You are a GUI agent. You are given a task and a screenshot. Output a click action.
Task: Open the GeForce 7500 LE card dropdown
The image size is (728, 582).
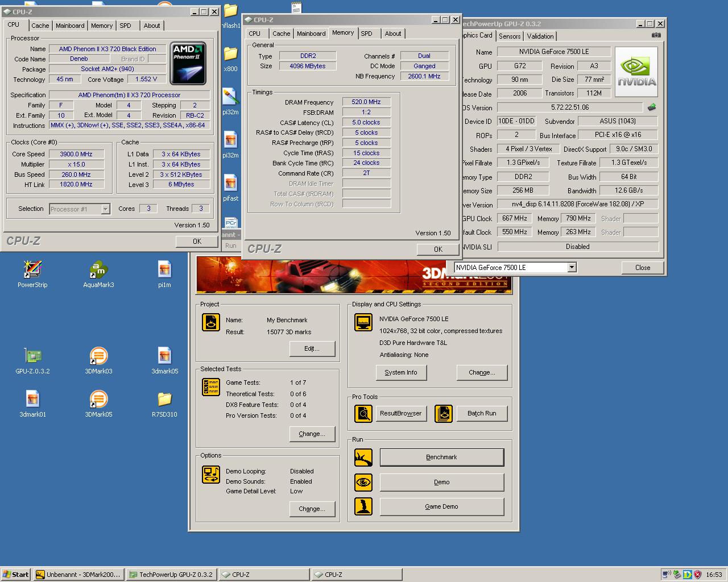[572, 268]
